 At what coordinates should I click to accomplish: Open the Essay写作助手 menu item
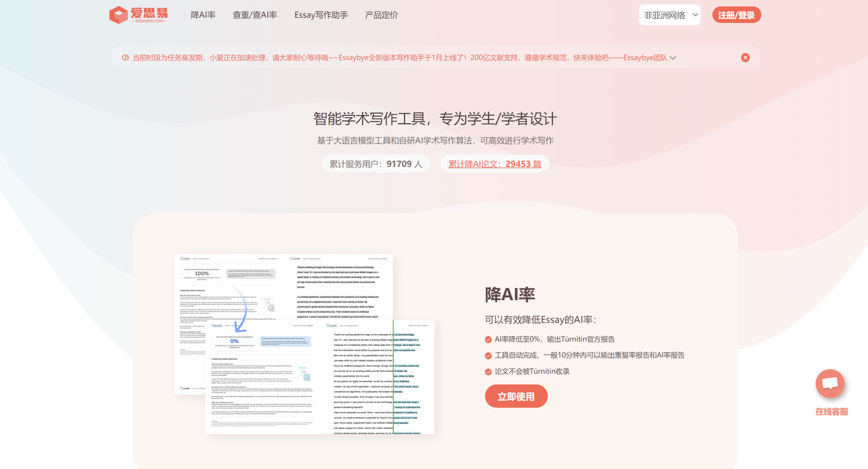(321, 15)
